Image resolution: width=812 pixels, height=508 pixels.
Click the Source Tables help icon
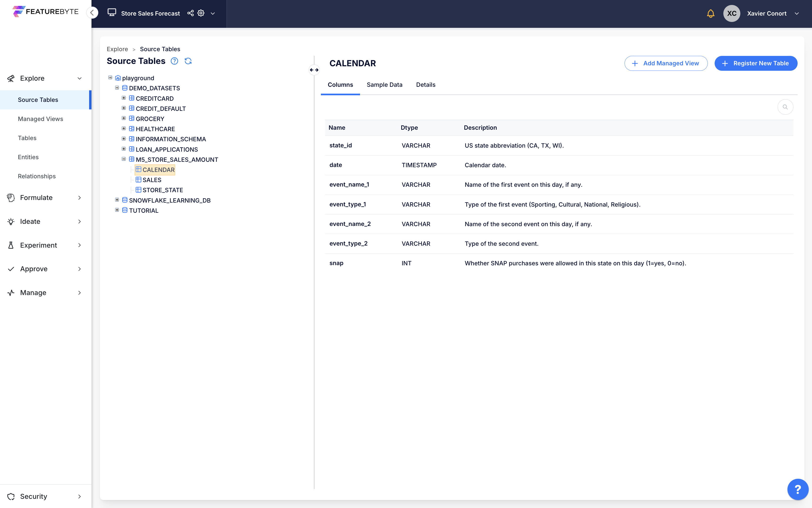point(174,61)
